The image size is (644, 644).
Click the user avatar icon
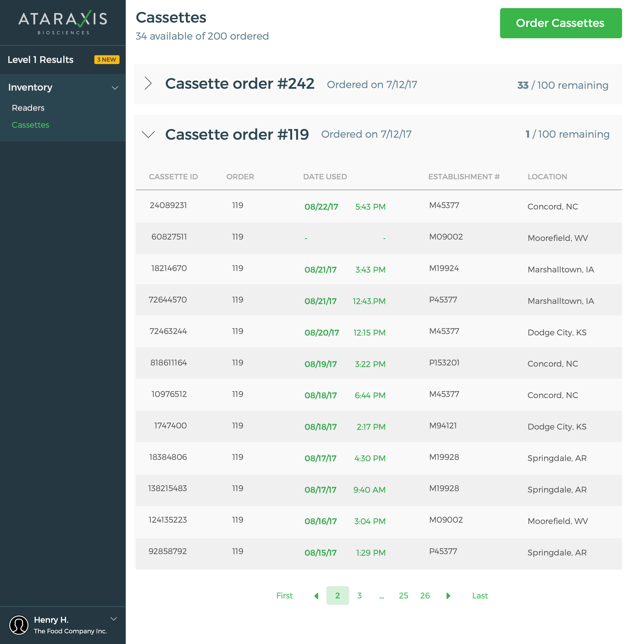coord(19,625)
